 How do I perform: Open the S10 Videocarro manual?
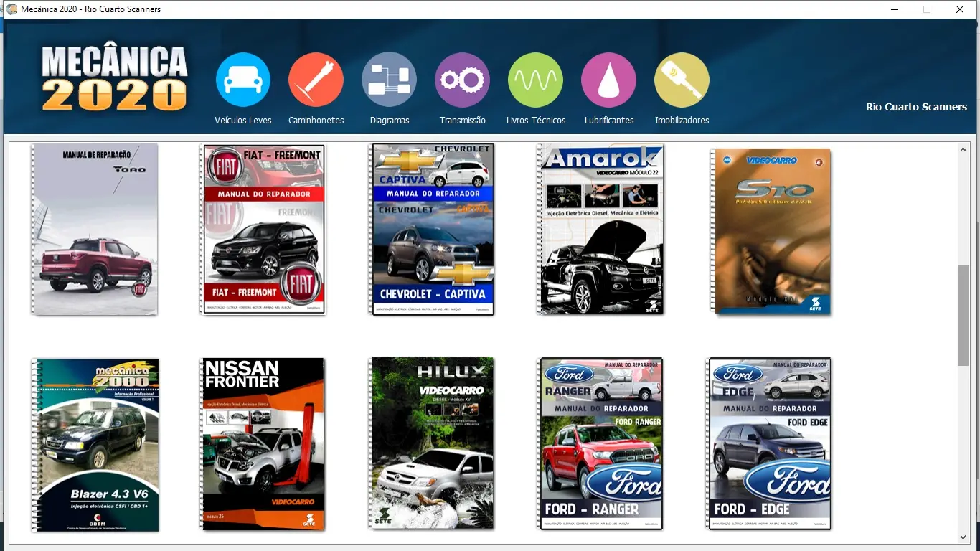(771, 231)
